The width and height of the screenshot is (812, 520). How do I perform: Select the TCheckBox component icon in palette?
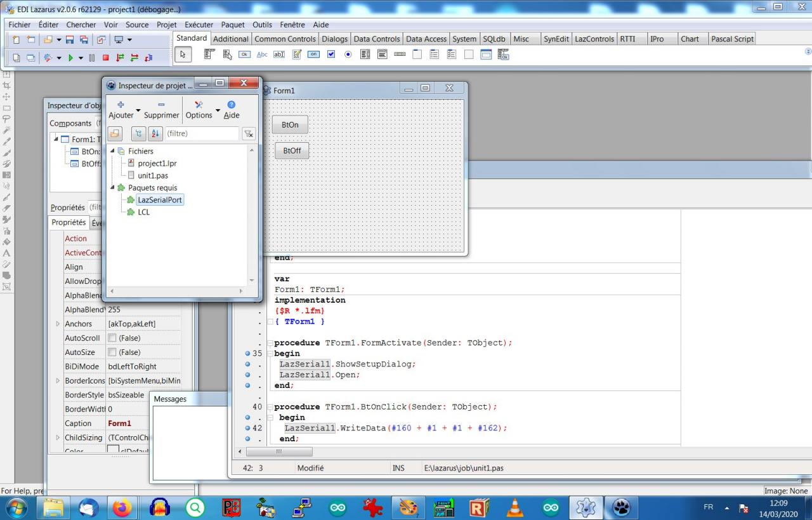tap(331, 55)
